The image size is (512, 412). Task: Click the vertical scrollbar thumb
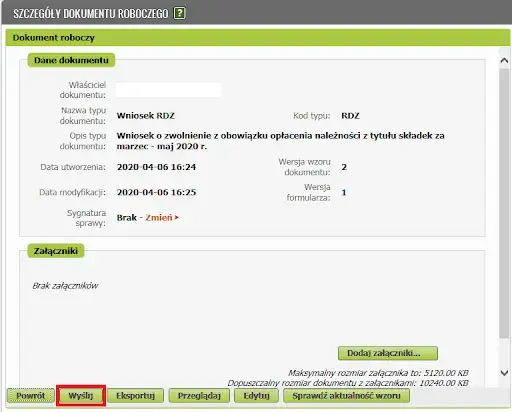(x=504, y=203)
